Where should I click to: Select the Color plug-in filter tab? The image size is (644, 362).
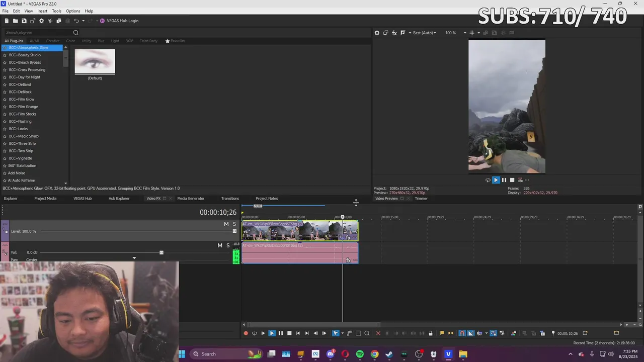click(x=70, y=41)
